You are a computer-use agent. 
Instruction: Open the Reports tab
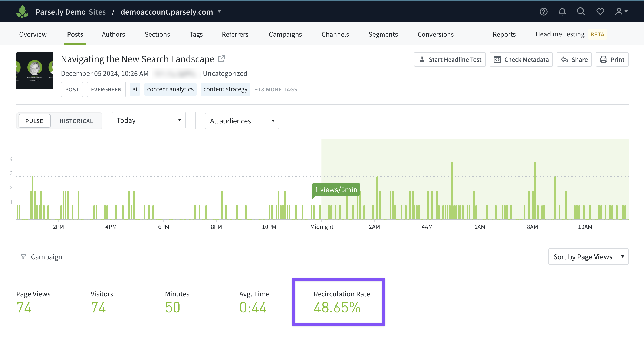pos(504,34)
